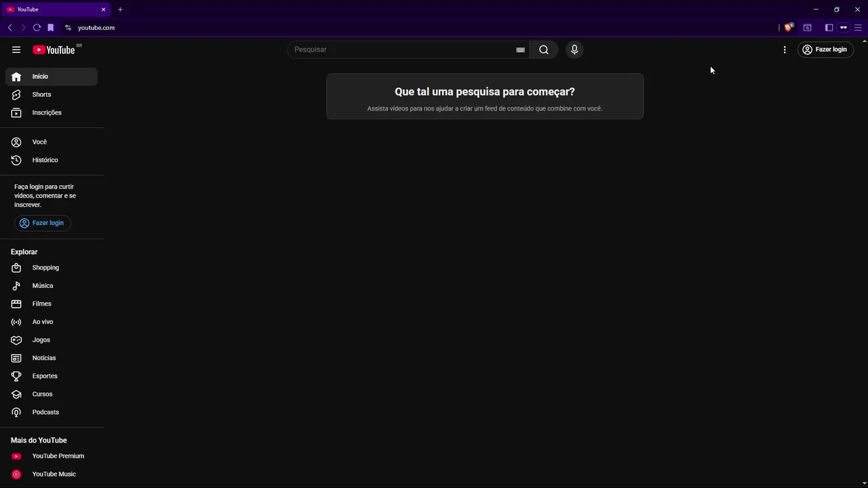Click the Histórico clock icon

pos(16,160)
